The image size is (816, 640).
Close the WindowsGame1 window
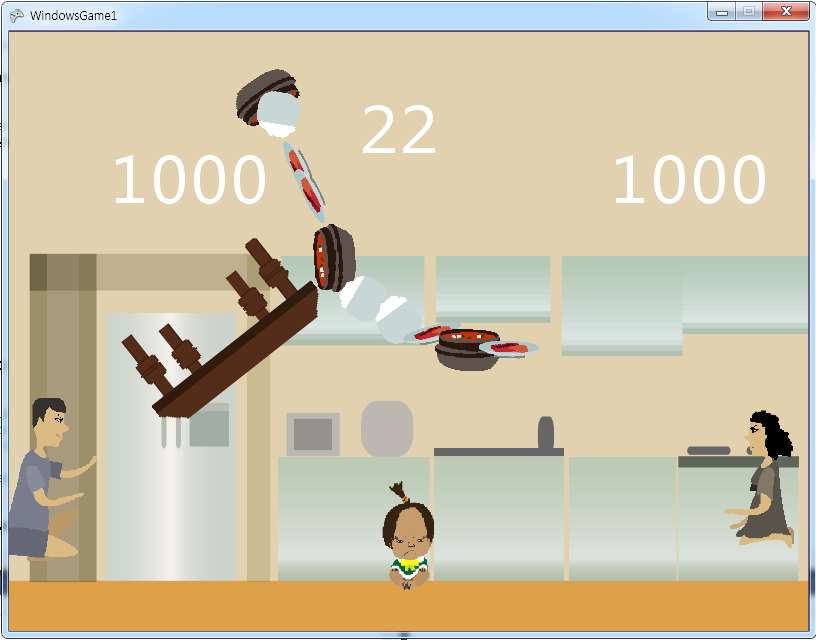[786, 12]
